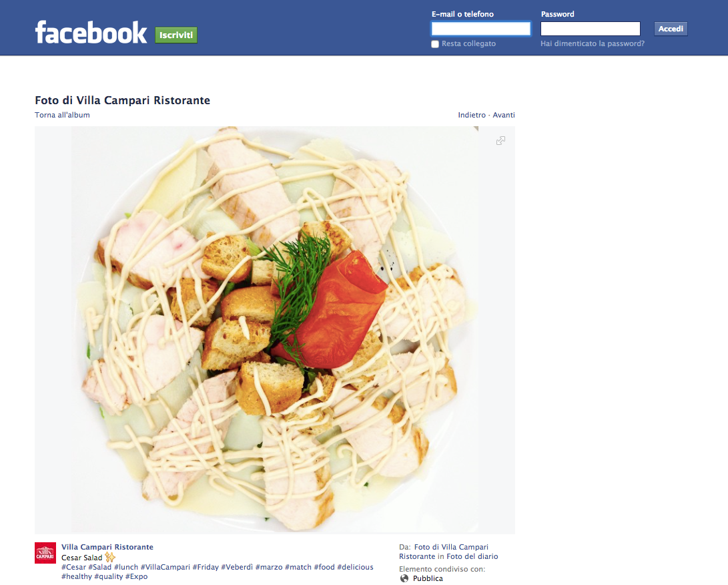Viewport: 728px width, 585px height.
Task: Toggle the Resta collegato checkbox
Action: [435, 44]
